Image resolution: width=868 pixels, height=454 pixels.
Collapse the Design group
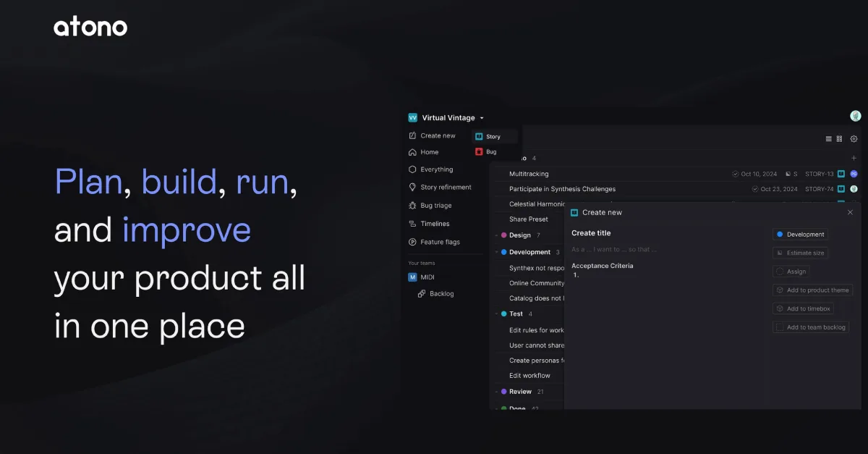pos(496,235)
